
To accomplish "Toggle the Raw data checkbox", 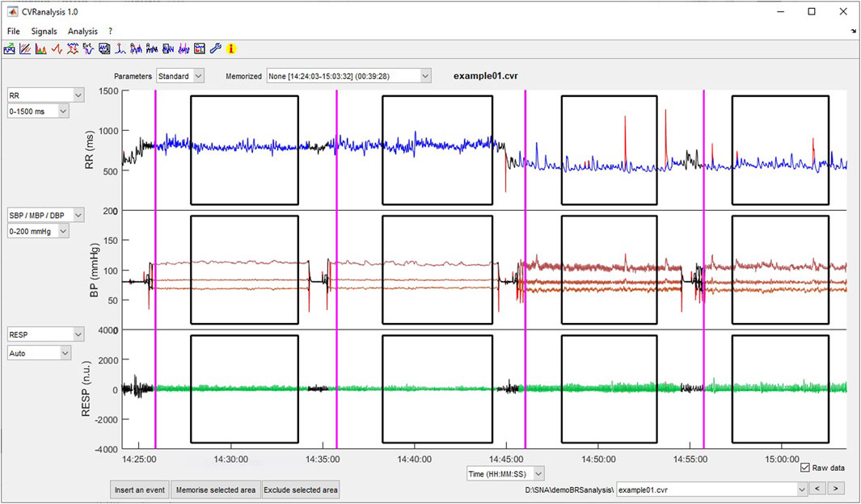I will [805, 468].
